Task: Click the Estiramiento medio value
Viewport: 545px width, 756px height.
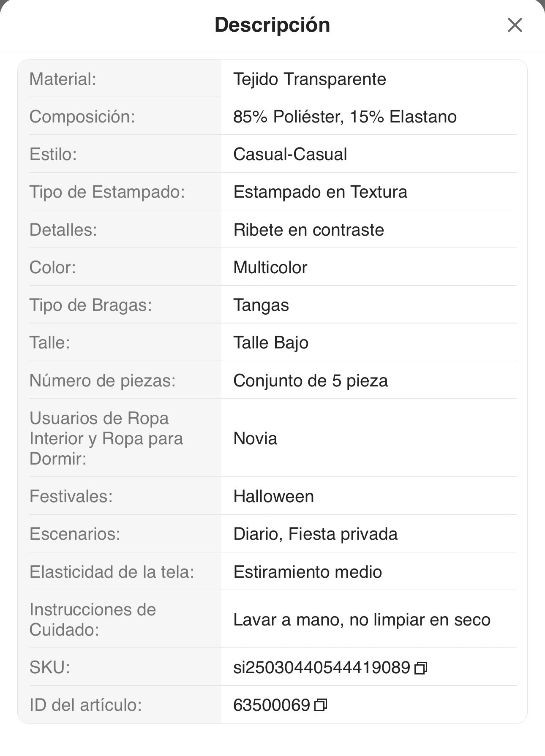Action: [x=307, y=572]
